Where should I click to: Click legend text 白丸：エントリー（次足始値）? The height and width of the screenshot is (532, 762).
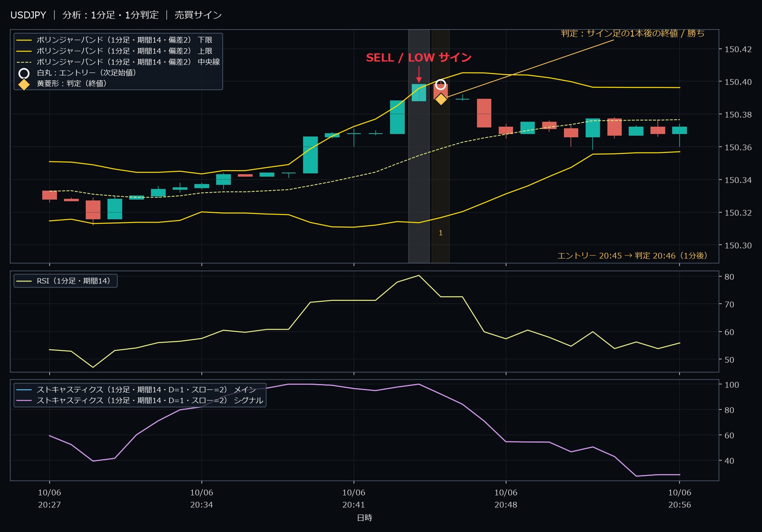[x=86, y=73]
